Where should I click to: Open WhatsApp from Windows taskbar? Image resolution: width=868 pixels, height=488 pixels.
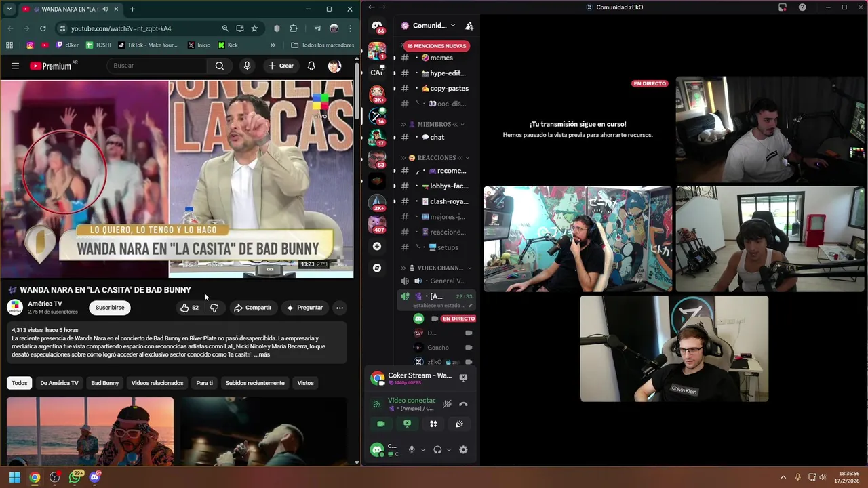click(x=75, y=477)
